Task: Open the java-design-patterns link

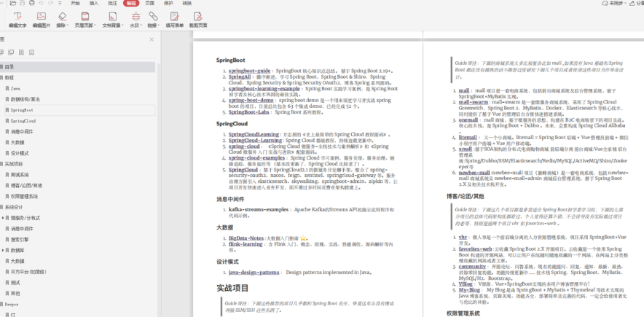Action: tap(254, 273)
